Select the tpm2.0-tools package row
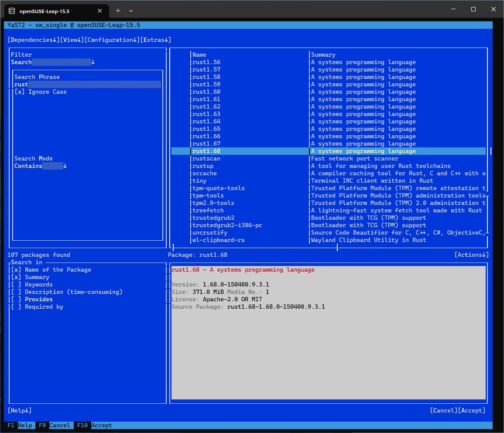 (x=329, y=203)
